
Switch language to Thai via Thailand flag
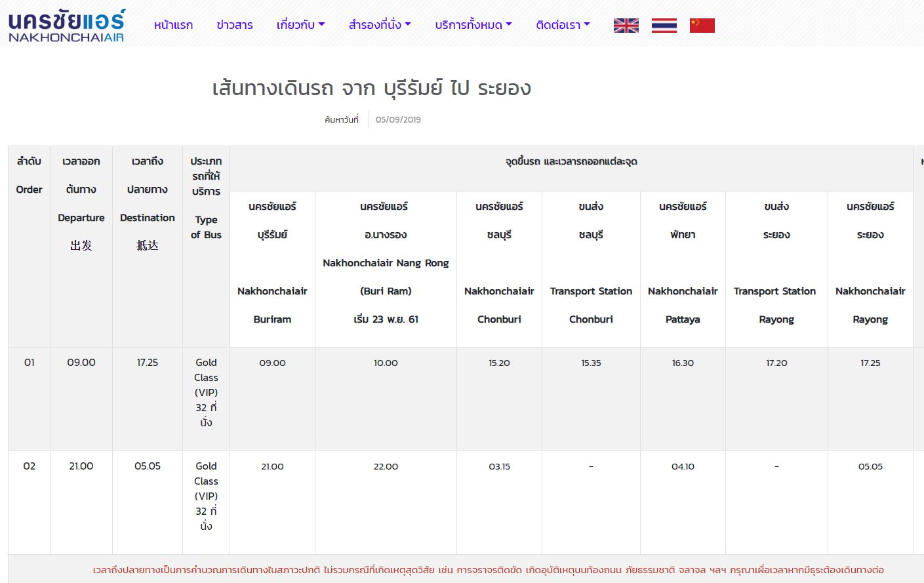pos(664,26)
